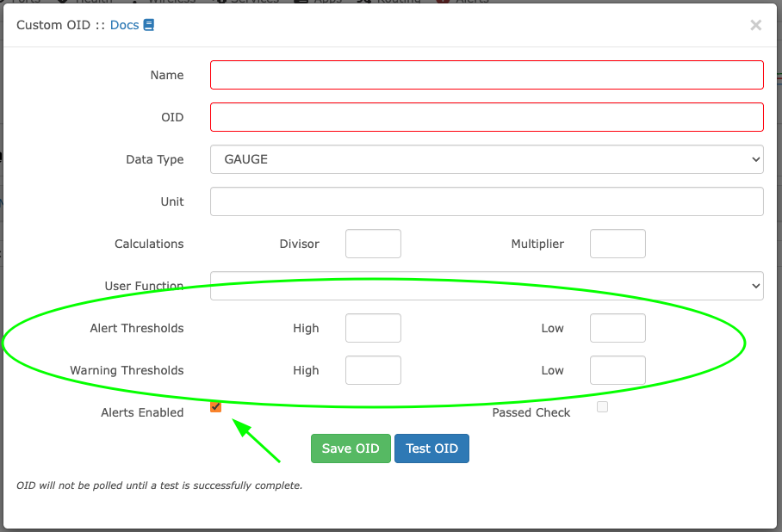Viewport: 782px width, 532px height.
Task: Click the Alert Thresholds High field
Action: coord(373,328)
